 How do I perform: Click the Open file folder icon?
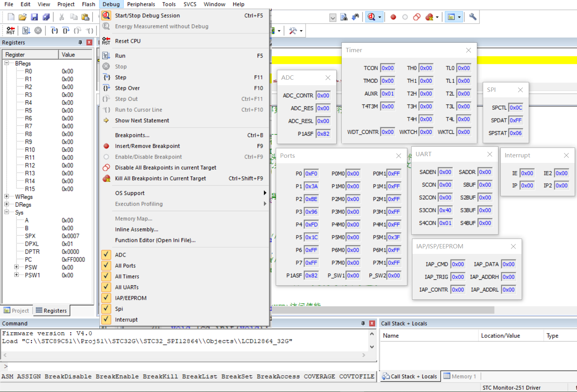[x=23, y=17]
